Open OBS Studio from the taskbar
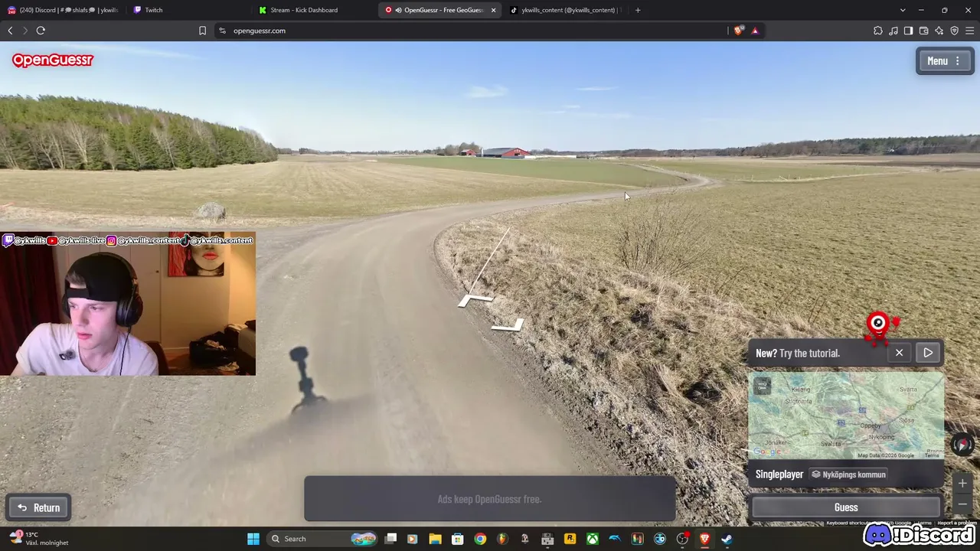980x551 pixels. [x=682, y=539]
